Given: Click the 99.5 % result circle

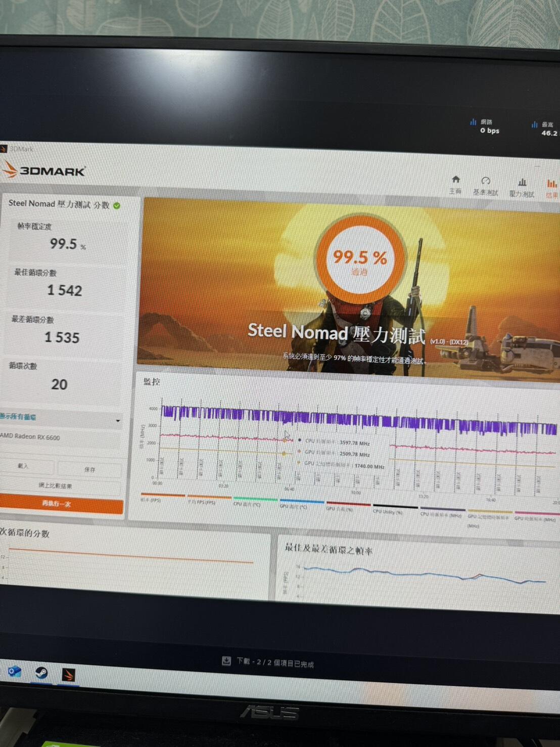Looking at the screenshot, I should (x=360, y=258).
